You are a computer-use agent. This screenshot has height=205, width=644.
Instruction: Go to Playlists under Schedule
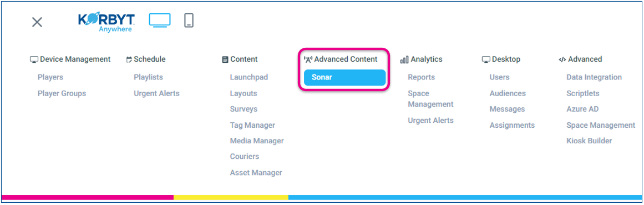coord(148,77)
